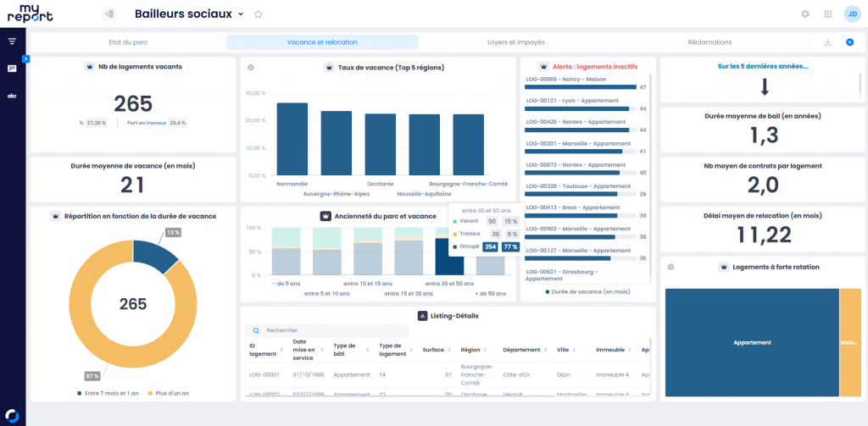
Task: Expand the small blue sidebar arrow
Action: point(26,58)
